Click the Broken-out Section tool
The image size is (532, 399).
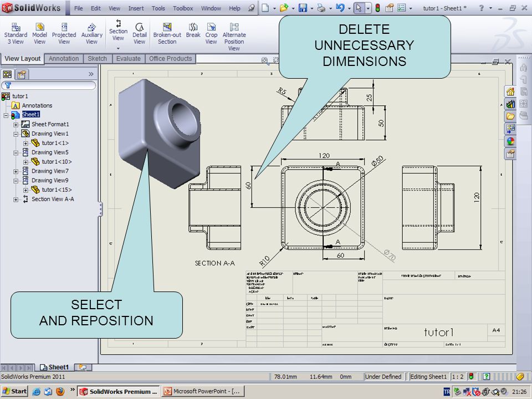coord(167,34)
